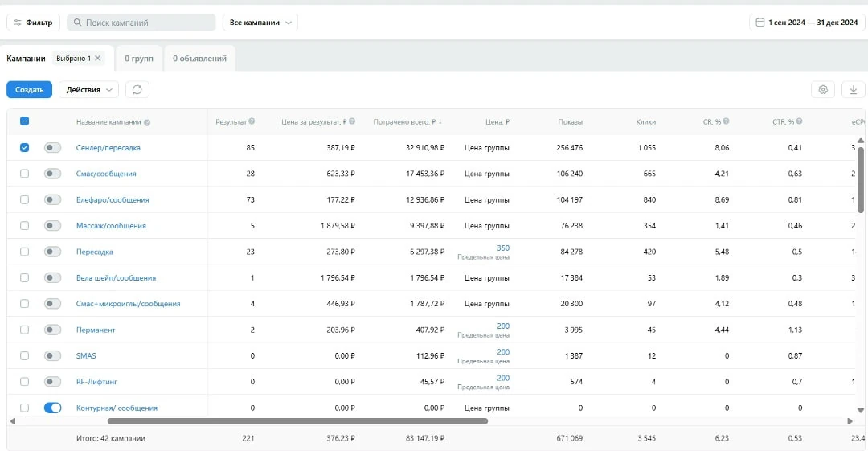Viewport: 868px width, 451px height.
Task: Click the horizontal scrollbar left arrow
Action: 13,421
